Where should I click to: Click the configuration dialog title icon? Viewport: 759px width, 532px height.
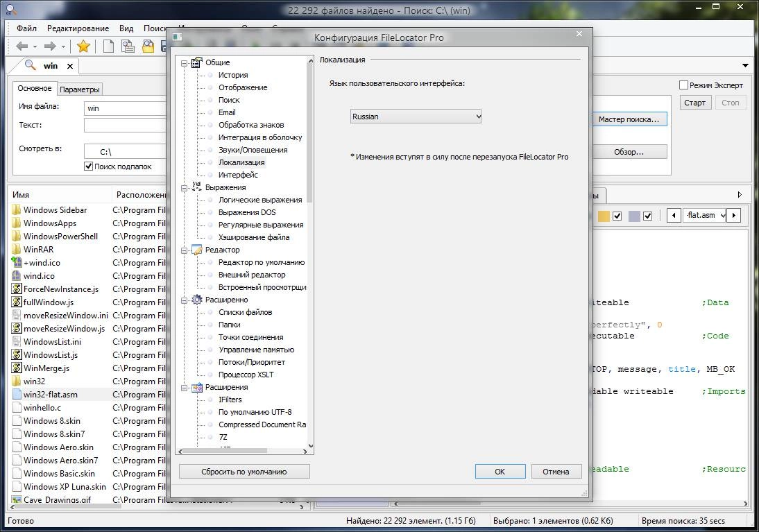[x=177, y=37]
